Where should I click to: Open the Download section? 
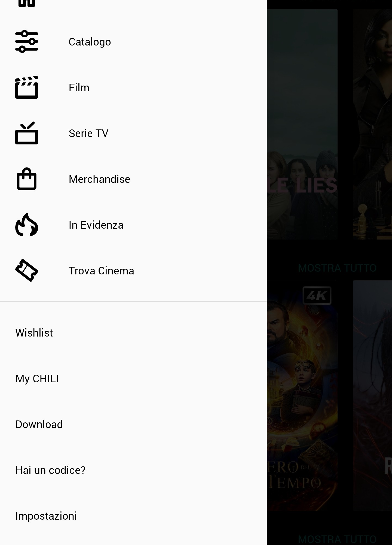[39, 425]
